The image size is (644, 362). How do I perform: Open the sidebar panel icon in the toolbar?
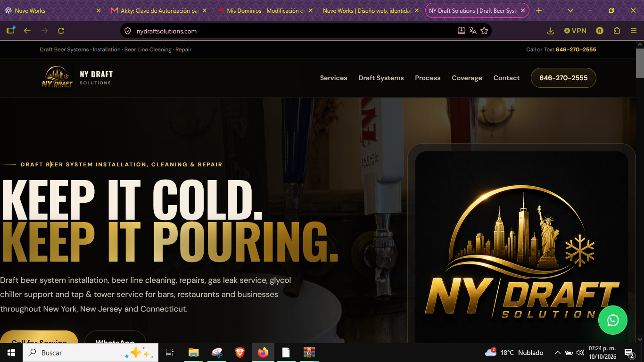[x=10, y=31]
